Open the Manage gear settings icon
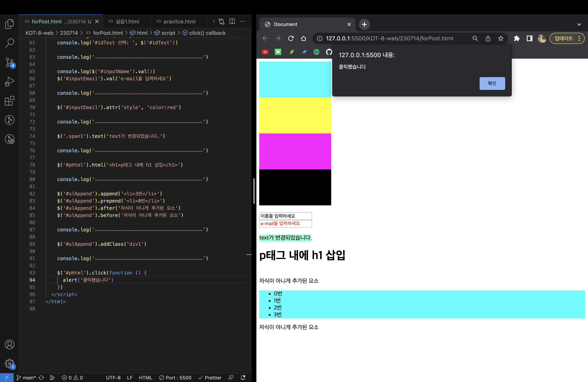Screen dimensions: 588x382 click(x=9, y=363)
